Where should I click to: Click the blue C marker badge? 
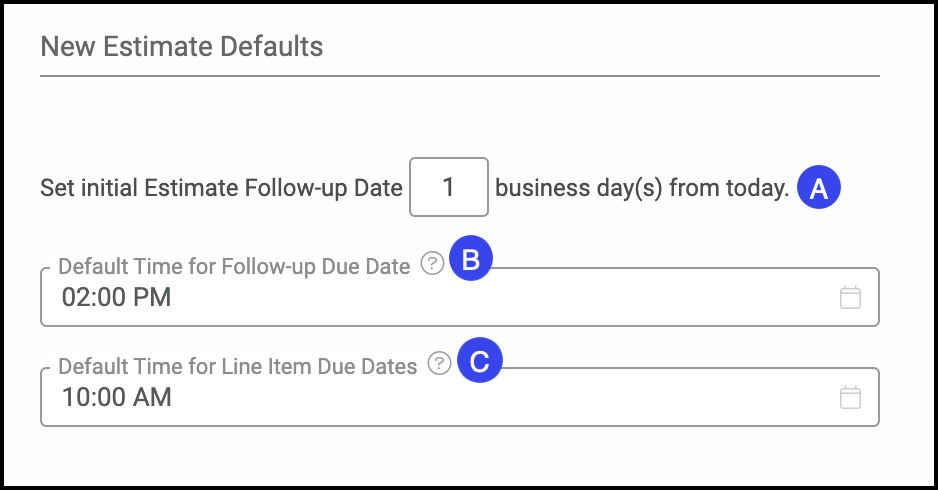[479, 361]
